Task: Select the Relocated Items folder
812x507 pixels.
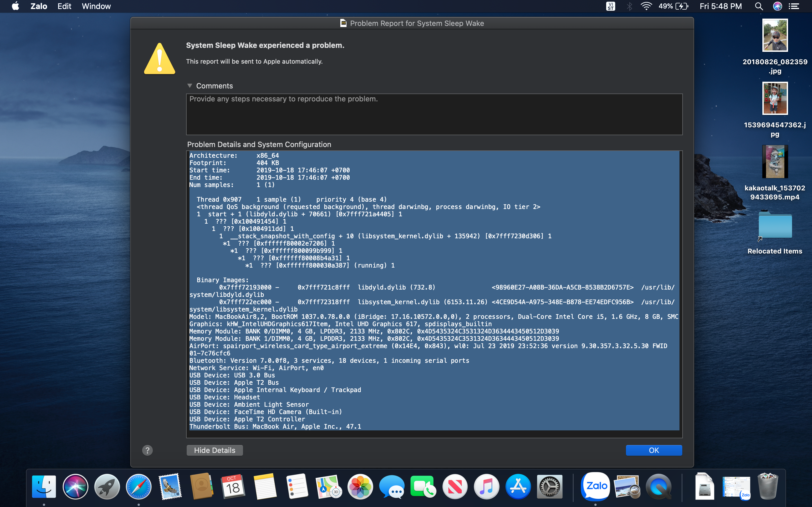Action: [x=775, y=226]
